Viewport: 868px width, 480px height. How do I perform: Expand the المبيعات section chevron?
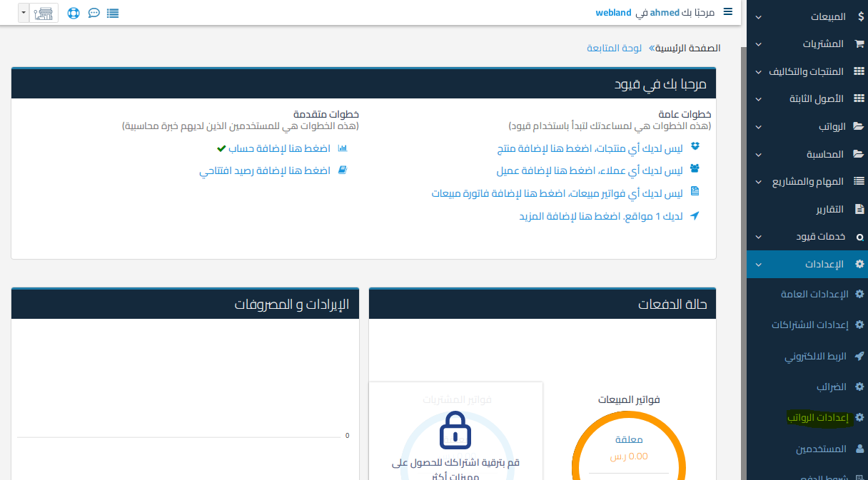point(759,16)
